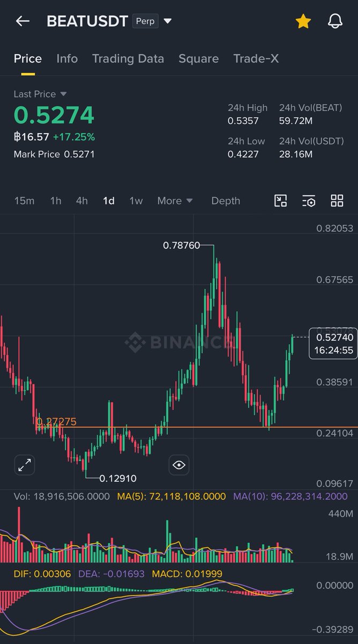The image size is (358, 644).
Task: Open the Trading Data tab
Action: tap(128, 58)
